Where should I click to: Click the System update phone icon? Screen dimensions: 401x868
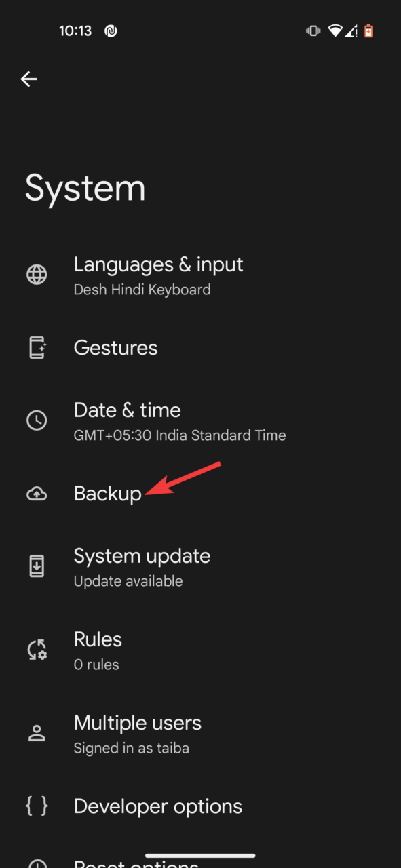(x=37, y=566)
